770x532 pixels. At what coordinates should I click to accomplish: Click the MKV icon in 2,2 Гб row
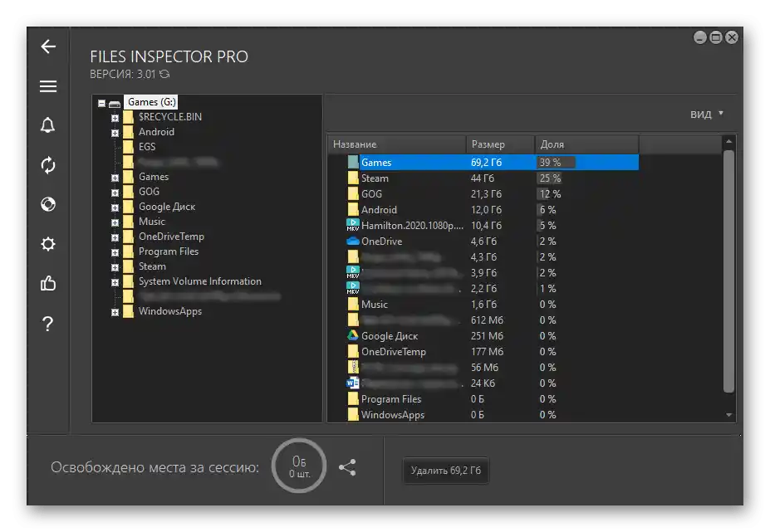352,288
